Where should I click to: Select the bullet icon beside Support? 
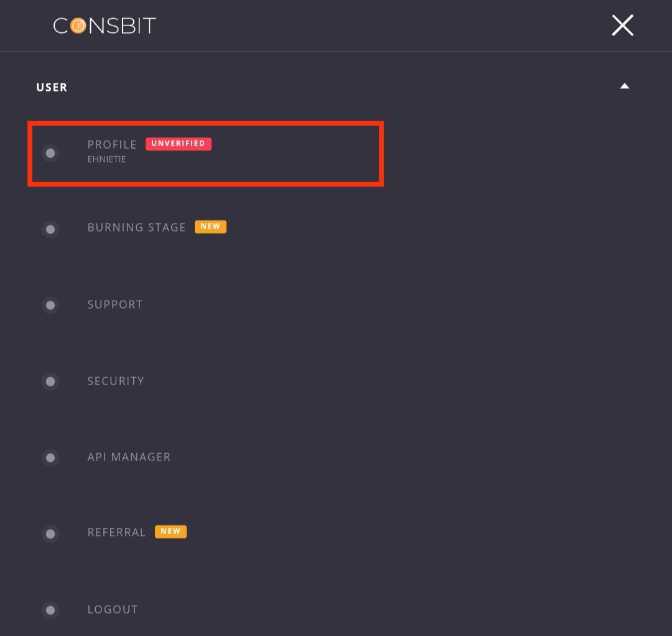tap(50, 305)
